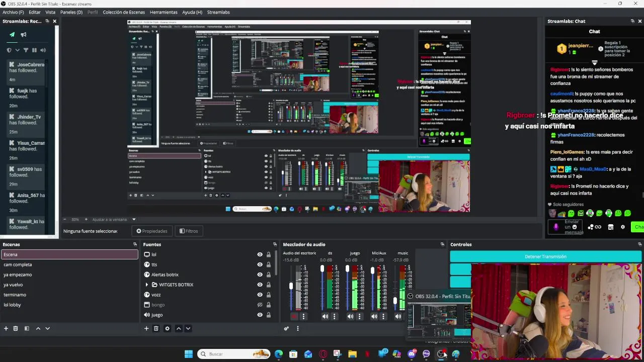
Task: Hide the Alertas botrix source
Action: click(260, 275)
